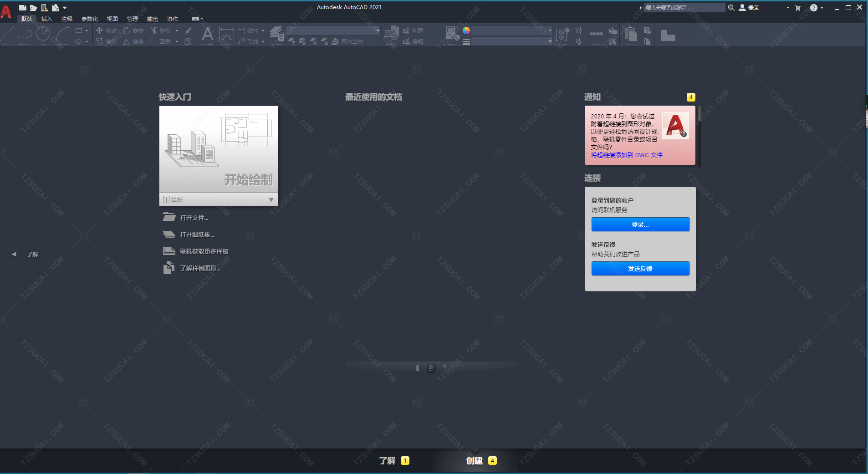Open the Fillet tool flyout arrow

[x=177, y=41]
